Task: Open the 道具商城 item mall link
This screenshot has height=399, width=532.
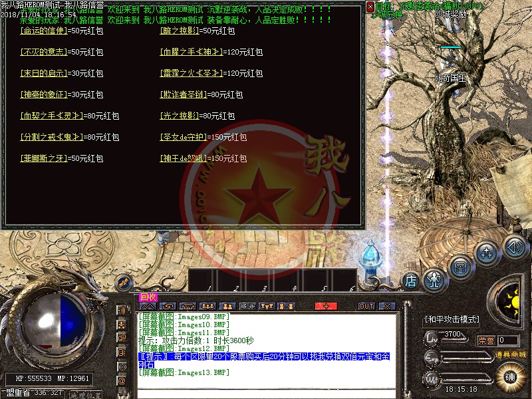Action: click(511, 354)
